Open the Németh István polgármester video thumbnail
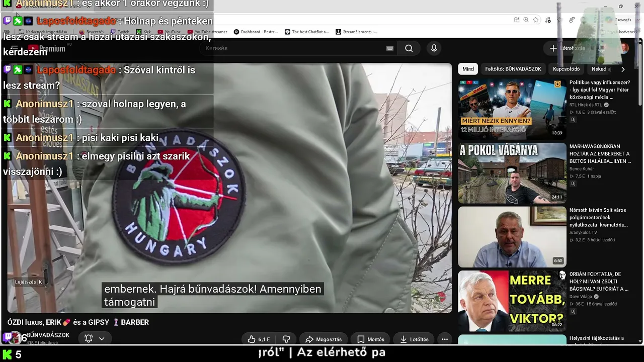Image resolution: width=644 pixels, height=362 pixels. [x=512, y=237]
